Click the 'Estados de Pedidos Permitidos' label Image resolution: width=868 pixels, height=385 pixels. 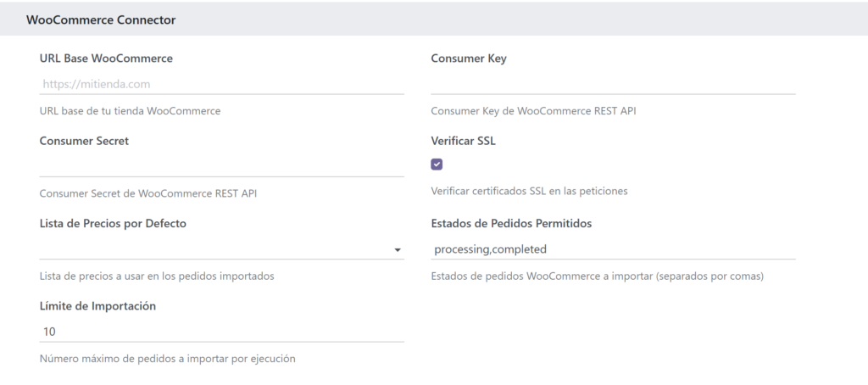coord(511,223)
